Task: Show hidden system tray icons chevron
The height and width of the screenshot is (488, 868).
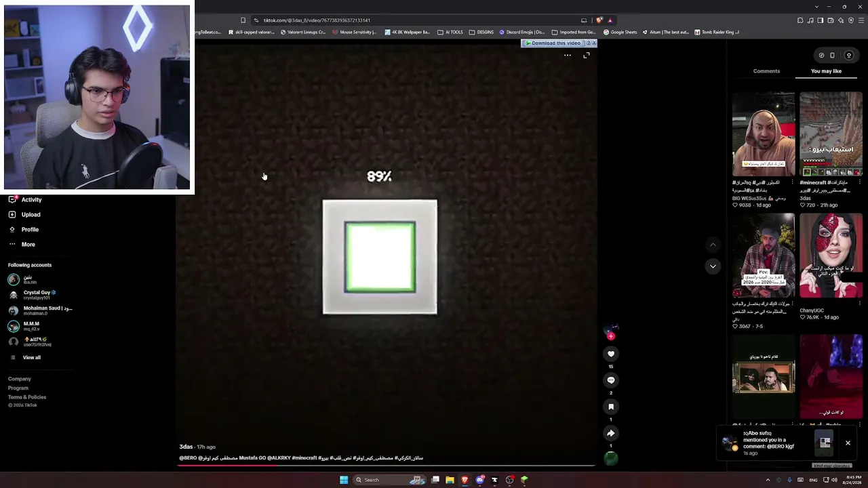Action: coord(768,480)
